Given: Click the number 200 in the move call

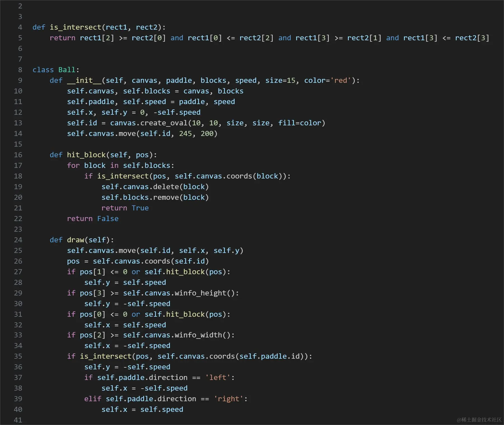Looking at the screenshot, I should 207,134.
